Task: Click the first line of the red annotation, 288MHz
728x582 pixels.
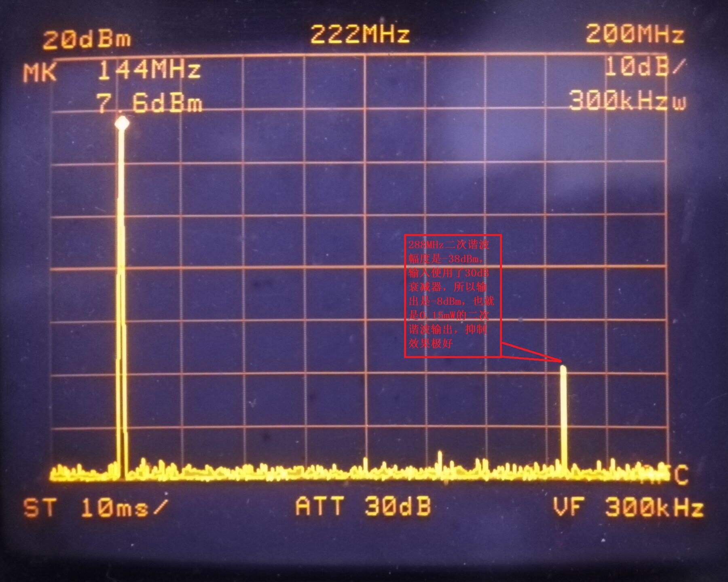Action: click(x=449, y=245)
